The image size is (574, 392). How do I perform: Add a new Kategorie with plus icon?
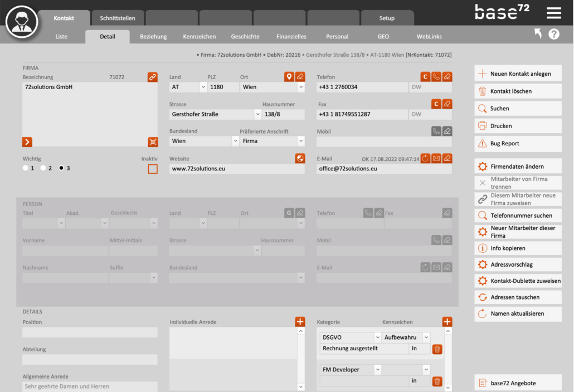(x=447, y=322)
